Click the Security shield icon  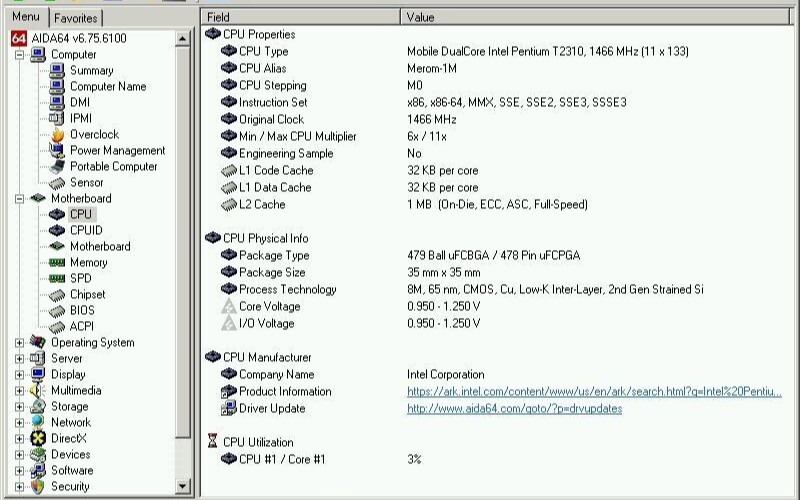[x=38, y=486]
